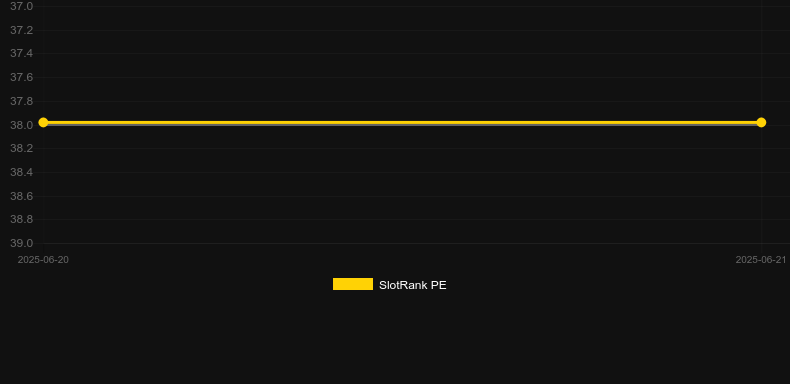Viewport: 790px width, 384px height.
Task: Click the SlotRank PE legend label
Action: point(413,285)
